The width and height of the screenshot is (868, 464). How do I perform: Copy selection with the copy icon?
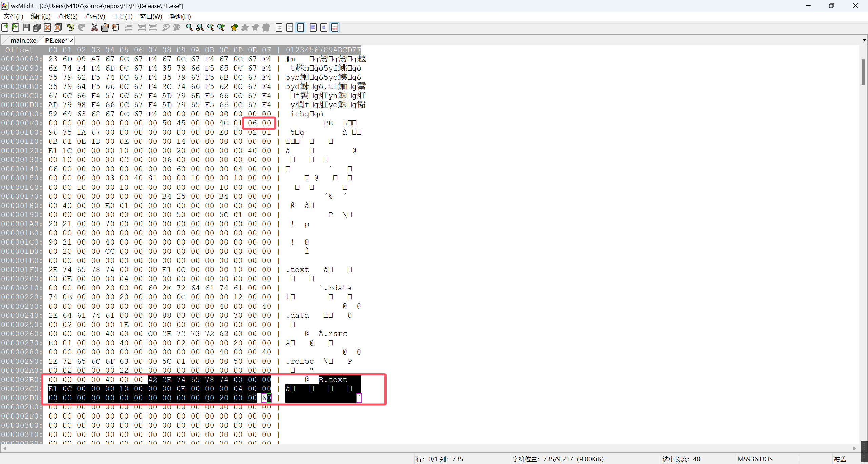pos(105,27)
